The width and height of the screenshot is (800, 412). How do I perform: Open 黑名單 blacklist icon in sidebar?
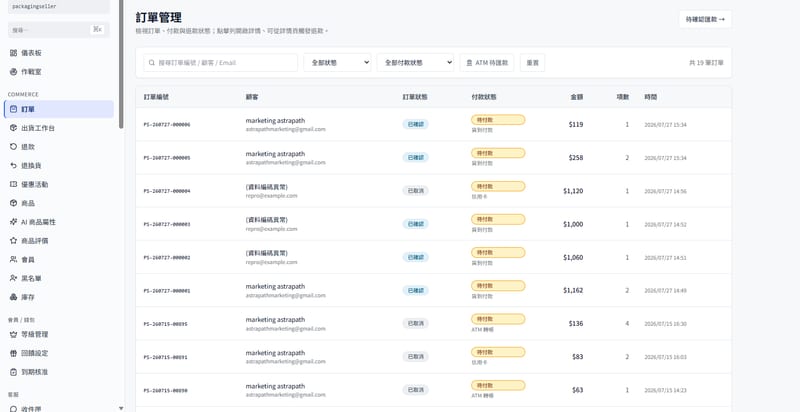point(14,278)
